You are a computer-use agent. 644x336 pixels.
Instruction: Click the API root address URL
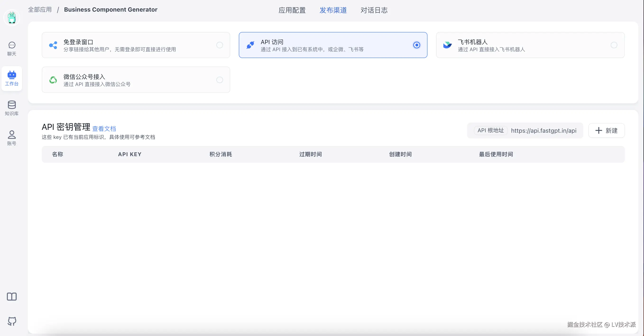pyautogui.click(x=543, y=130)
